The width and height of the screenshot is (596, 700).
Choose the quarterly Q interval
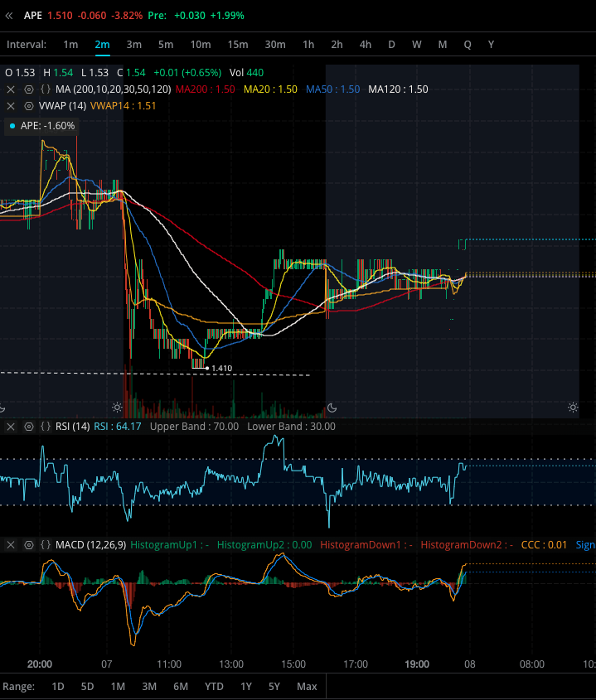coord(468,45)
